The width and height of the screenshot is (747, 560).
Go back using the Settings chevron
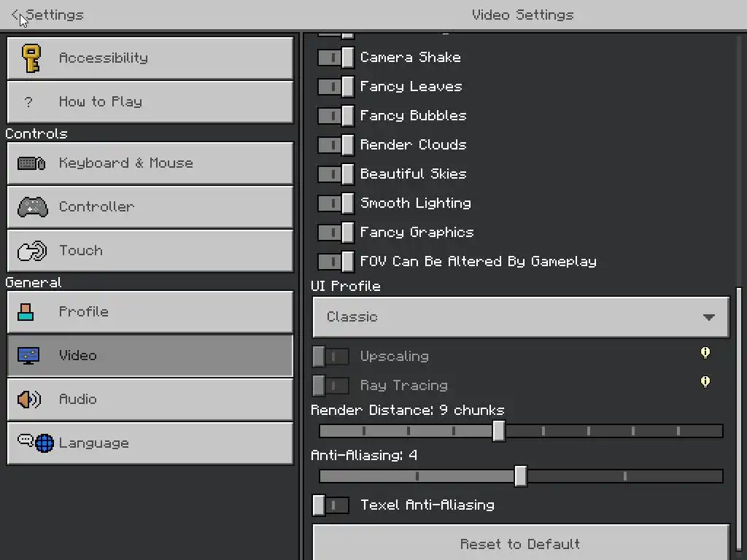[x=16, y=15]
